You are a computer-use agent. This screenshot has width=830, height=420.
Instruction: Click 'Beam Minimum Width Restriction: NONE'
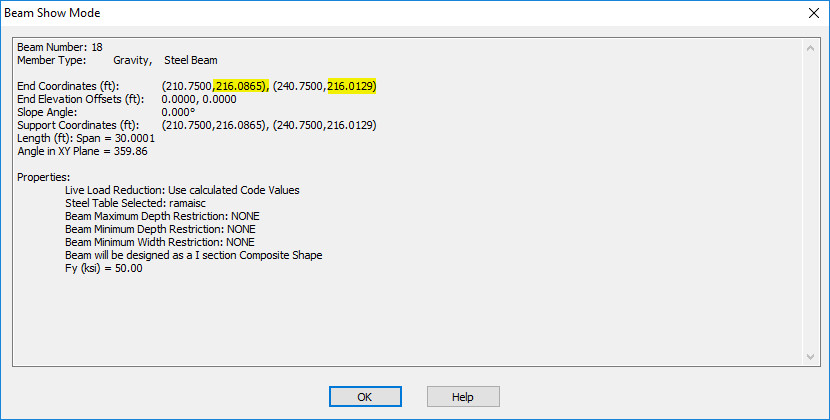(160, 242)
